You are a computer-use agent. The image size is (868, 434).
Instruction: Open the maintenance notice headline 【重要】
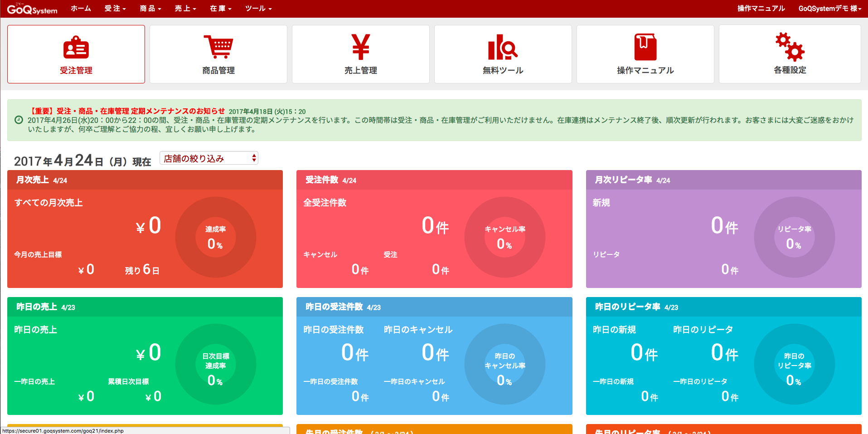pos(126,111)
